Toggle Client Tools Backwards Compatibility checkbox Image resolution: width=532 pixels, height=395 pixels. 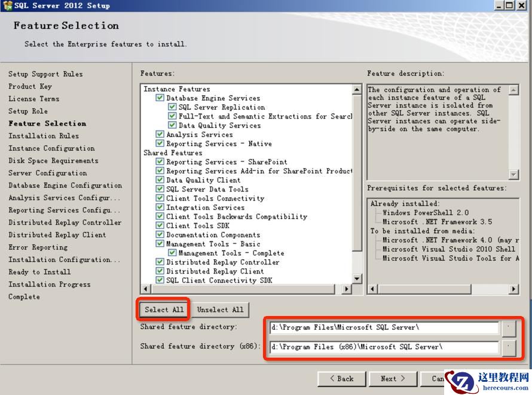160,216
